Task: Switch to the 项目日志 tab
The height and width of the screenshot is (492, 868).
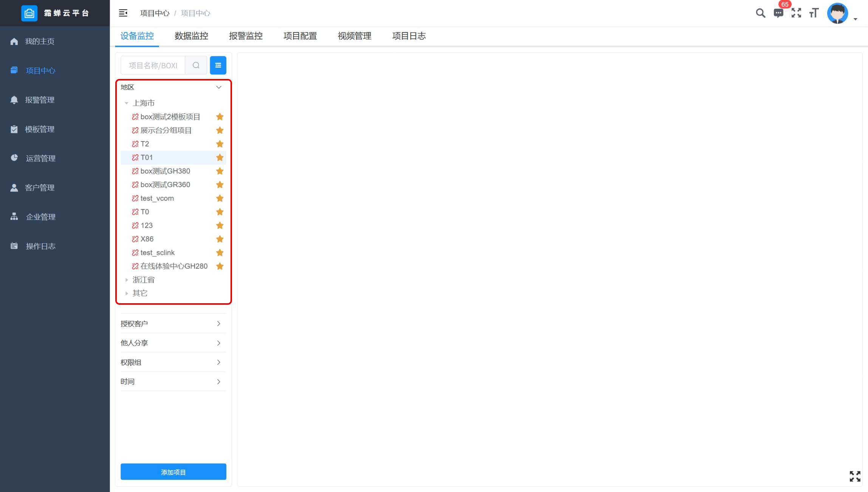Action: click(409, 36)
